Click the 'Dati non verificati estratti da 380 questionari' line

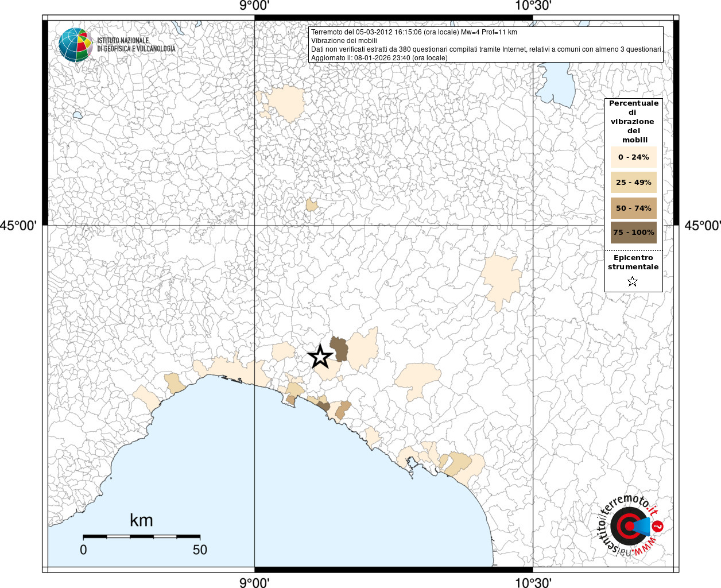click(487, 49)
